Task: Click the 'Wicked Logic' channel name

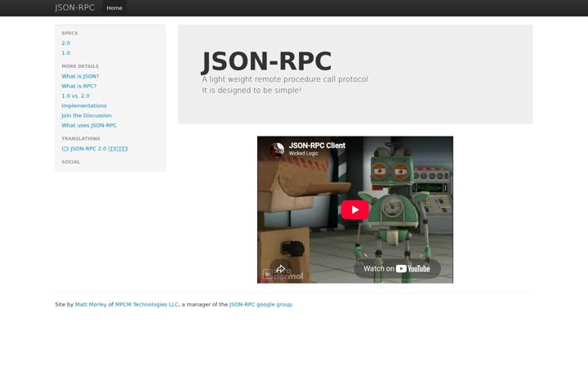Action: tap(303, 153)
